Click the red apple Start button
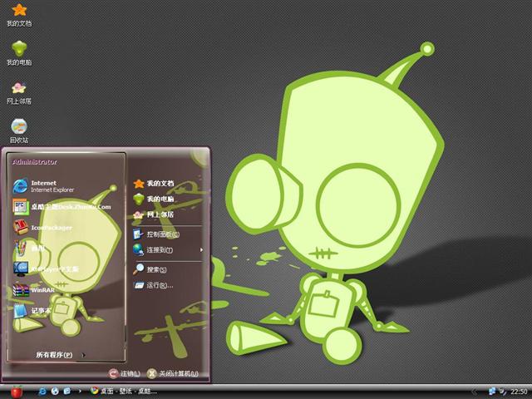The height and width of the screenshot is (399, 532). click(16, 392)
